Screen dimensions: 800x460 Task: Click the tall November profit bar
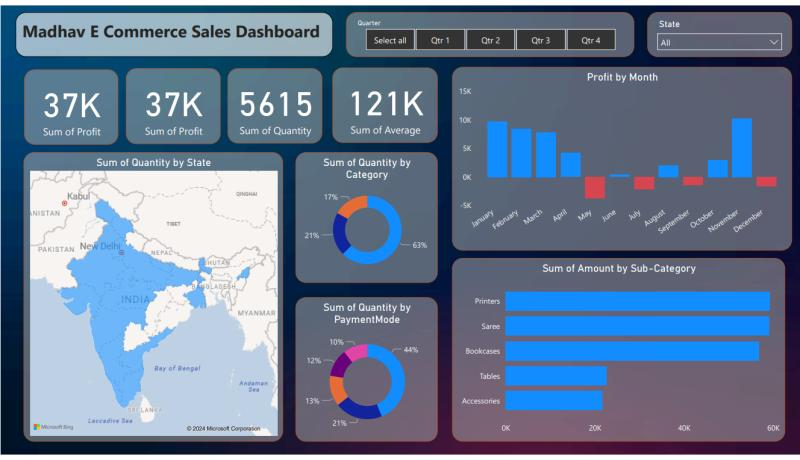tap(742, 148)
